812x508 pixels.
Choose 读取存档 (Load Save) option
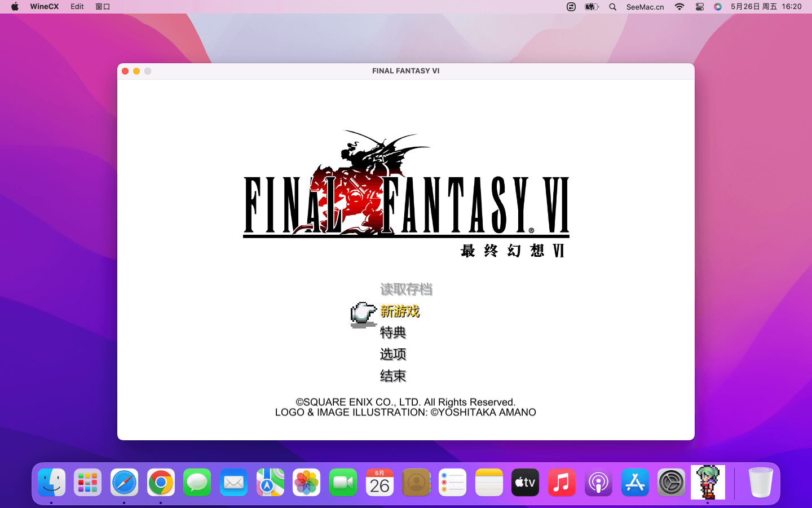pyautogui.click(x=406, y=290)
